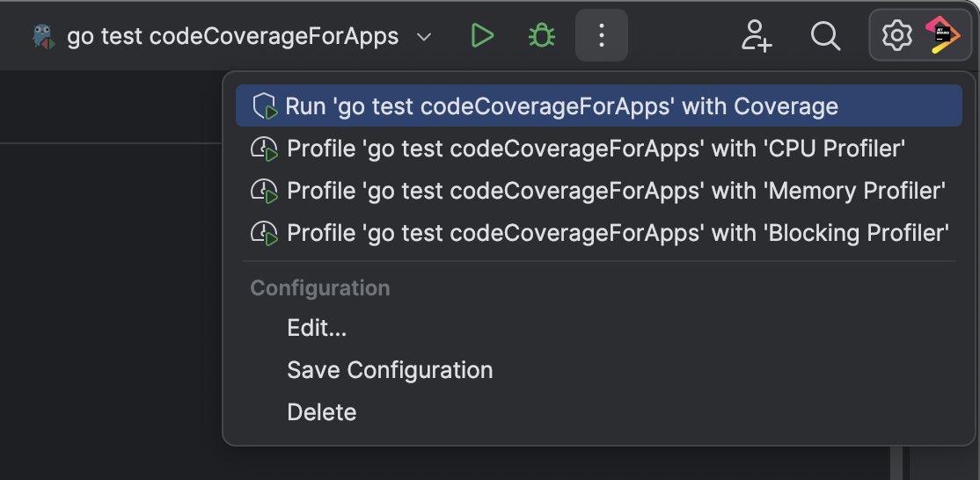Screen dimensions: 980x480
Task: Click the Go gopher configuration icon
Action: [x=42, y=37]
